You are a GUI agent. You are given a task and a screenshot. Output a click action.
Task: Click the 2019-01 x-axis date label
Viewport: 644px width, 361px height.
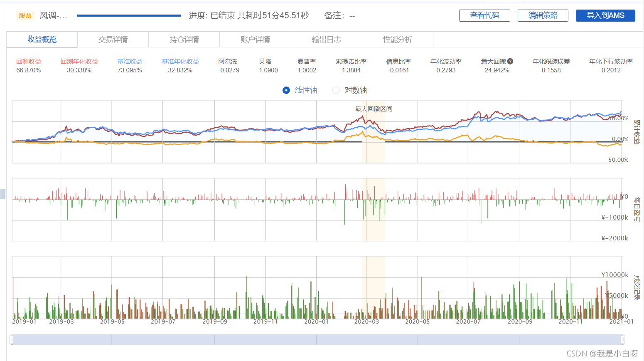24,321
